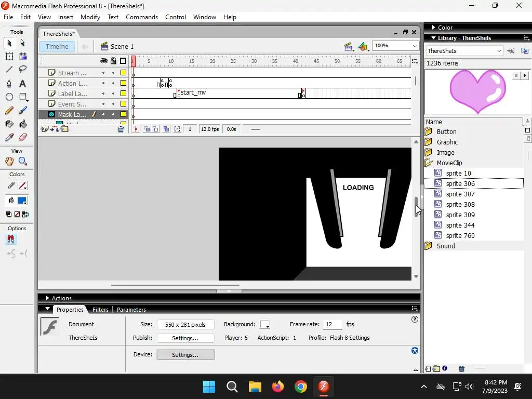The width and height of the screenshot is (532, 399).
Task: Activate the Hand tool
Action: point(9,162)
